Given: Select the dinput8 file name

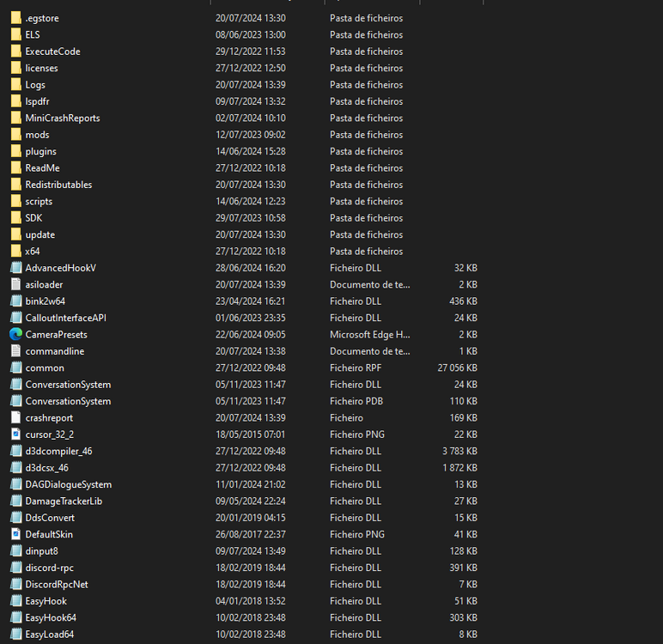Looking at the screenshot, I should tap(42, 551).
